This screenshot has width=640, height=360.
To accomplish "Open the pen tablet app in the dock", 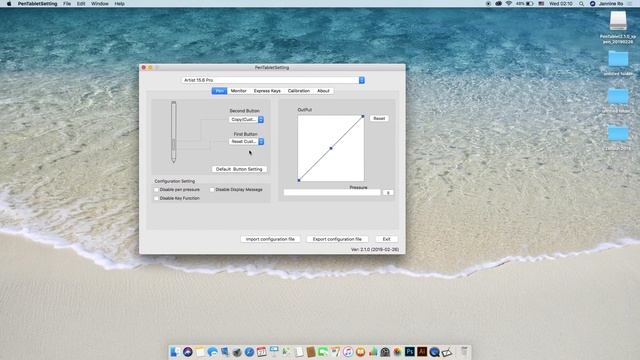I will point(447,351).
